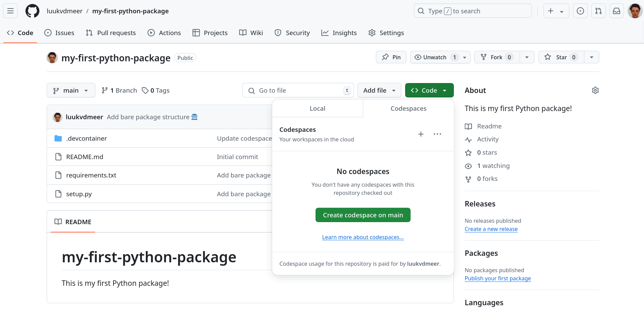Viewport: 644px width, 310px height.
Task: Open the Initial commit message link
Action: (x=237, y=157)
